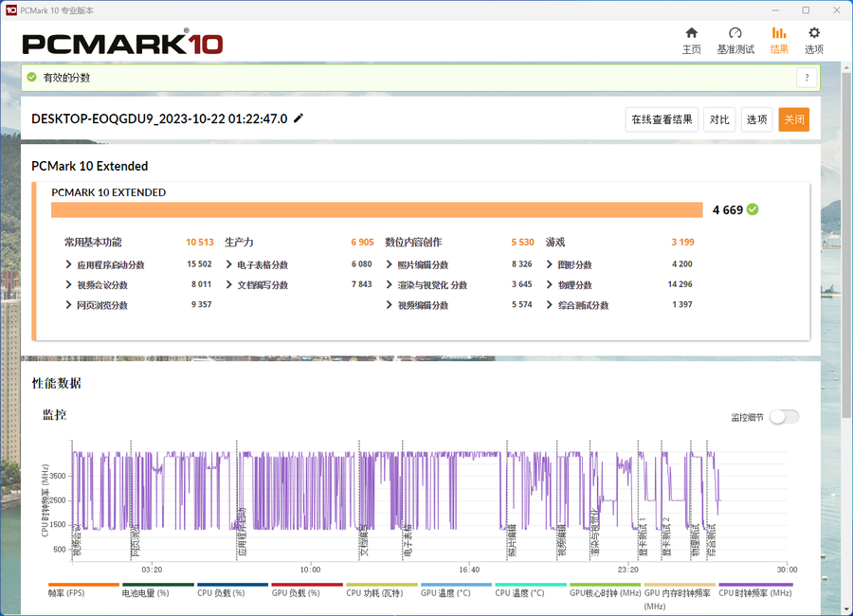Select the CPU 功耗 (瓦特) legend swatch
Image resolution: width=853 pixels, height=616 pixels.
381,585
